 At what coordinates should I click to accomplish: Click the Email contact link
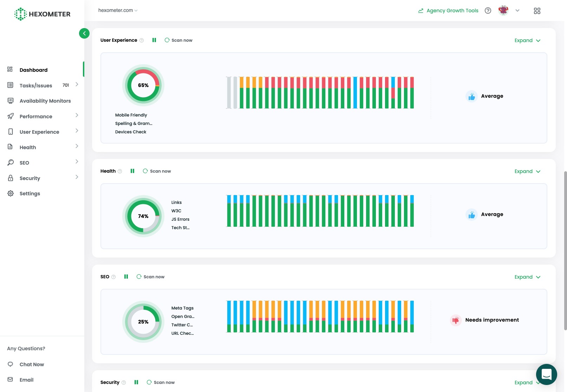(x=26, y=380)
